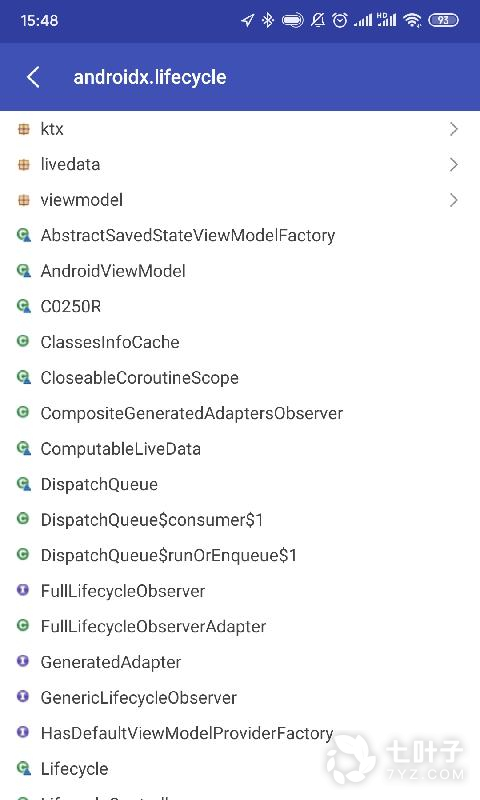Viewport: 480px width, 800px height.
Task: Expand ktx package chevron arrow
Action: pyautogui.click(x=453, y=129)
